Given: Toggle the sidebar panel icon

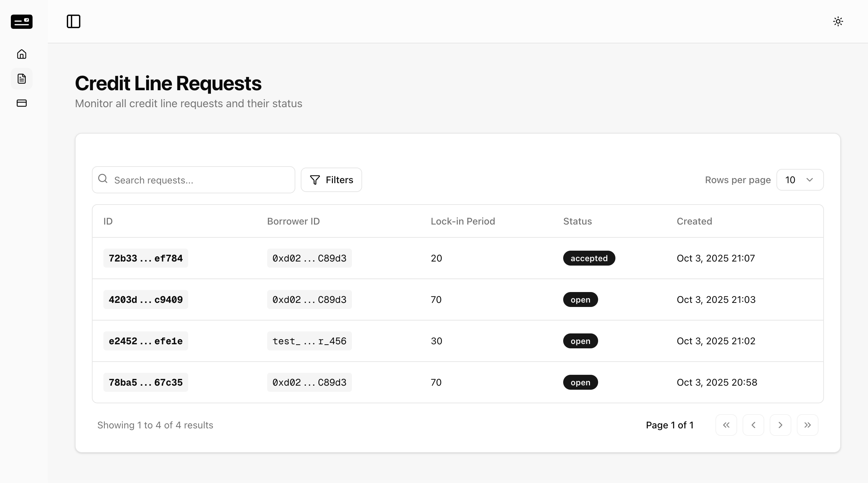Looking at the screenshot, I should [x=74, y=21].
